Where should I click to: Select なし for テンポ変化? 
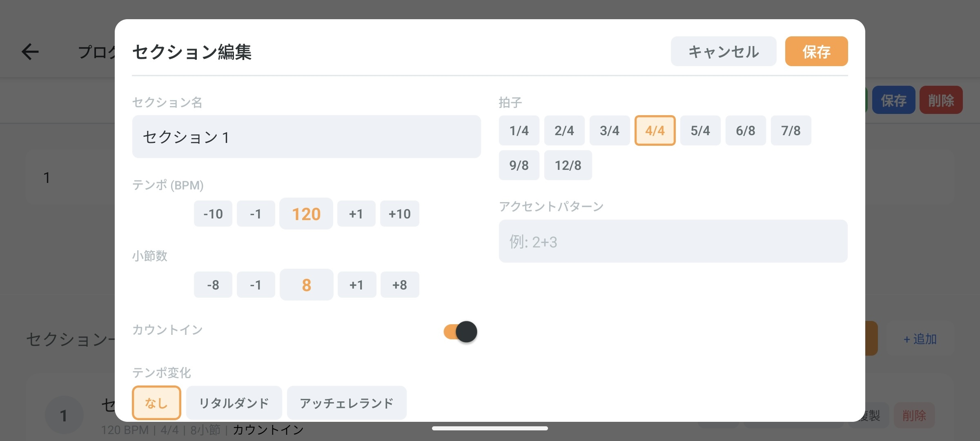point(156,403)
